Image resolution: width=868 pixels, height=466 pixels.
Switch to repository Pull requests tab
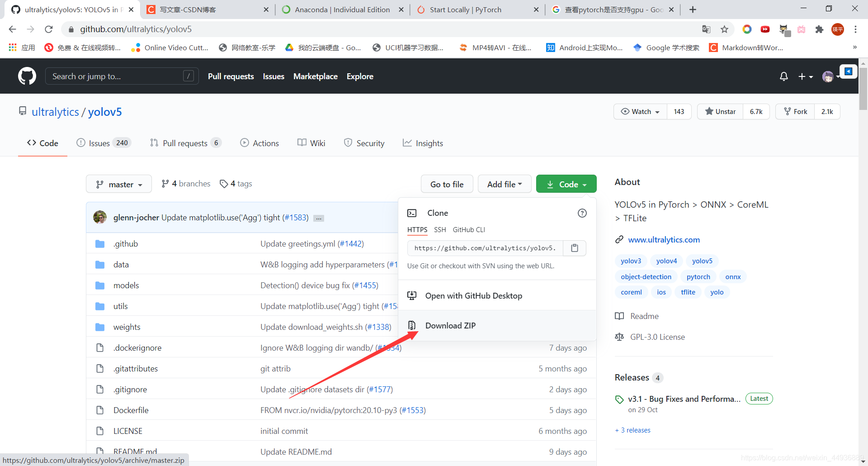(185, 143)
